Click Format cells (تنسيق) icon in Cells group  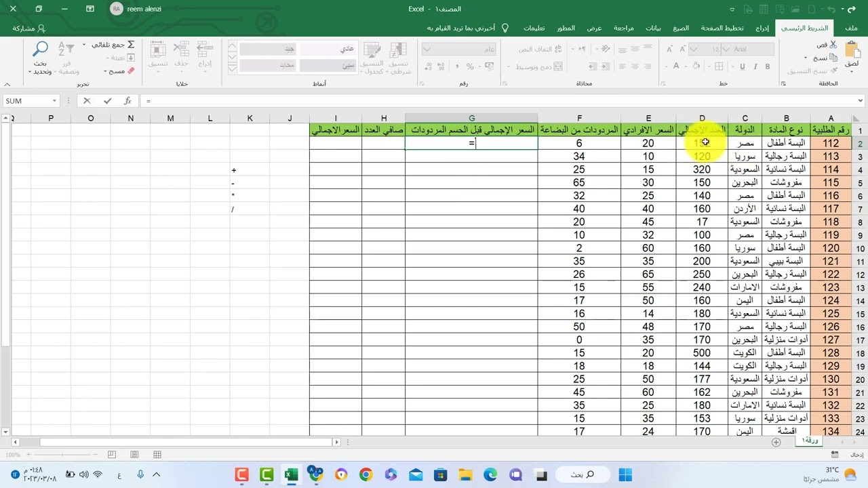pyautogui.click(x=158, y=49)
